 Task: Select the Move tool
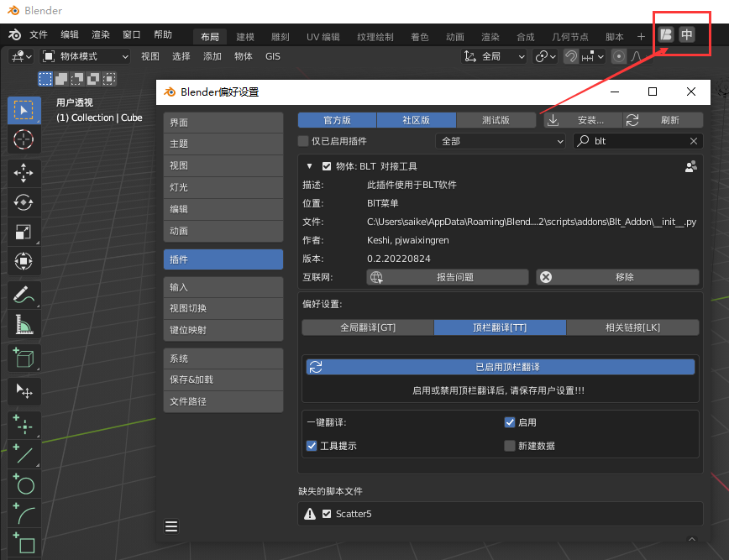24,172
